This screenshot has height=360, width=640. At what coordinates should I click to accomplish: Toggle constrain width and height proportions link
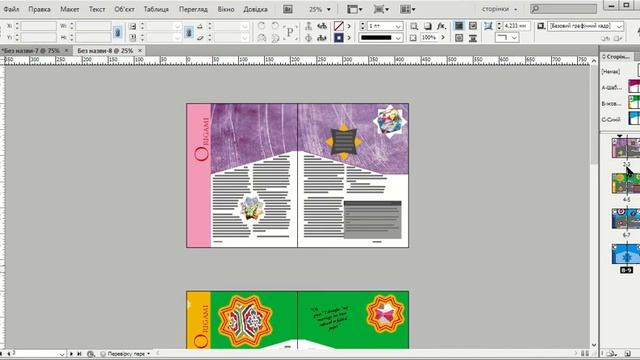click(118, 32)
